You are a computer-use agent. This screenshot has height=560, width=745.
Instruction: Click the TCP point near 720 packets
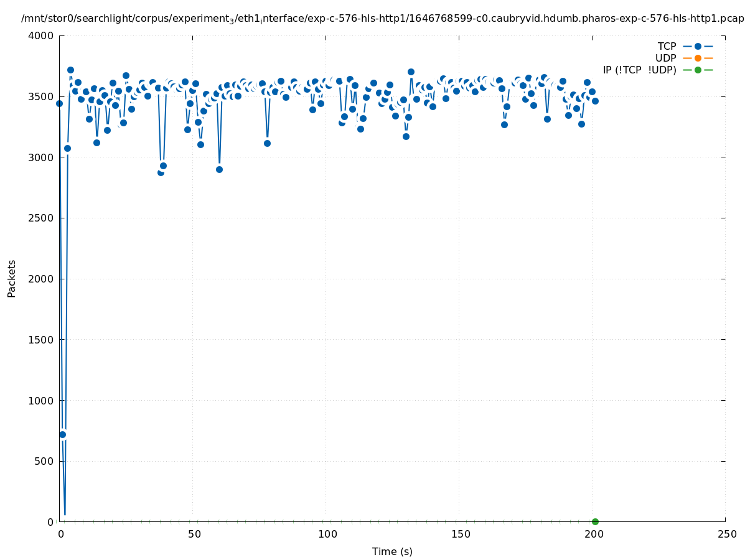[x=62, y=434]
